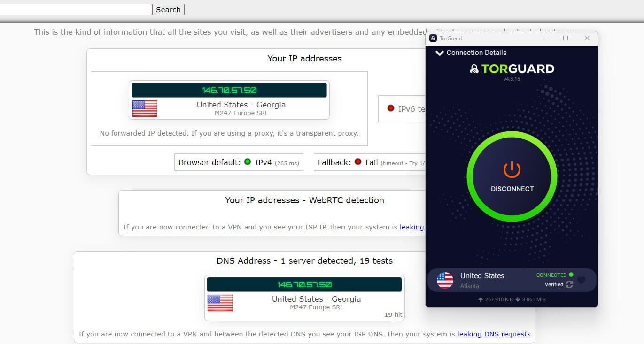
Task: Click the No forwarded IP detected message
Action: pyautogui.click(x=229, y=133)
